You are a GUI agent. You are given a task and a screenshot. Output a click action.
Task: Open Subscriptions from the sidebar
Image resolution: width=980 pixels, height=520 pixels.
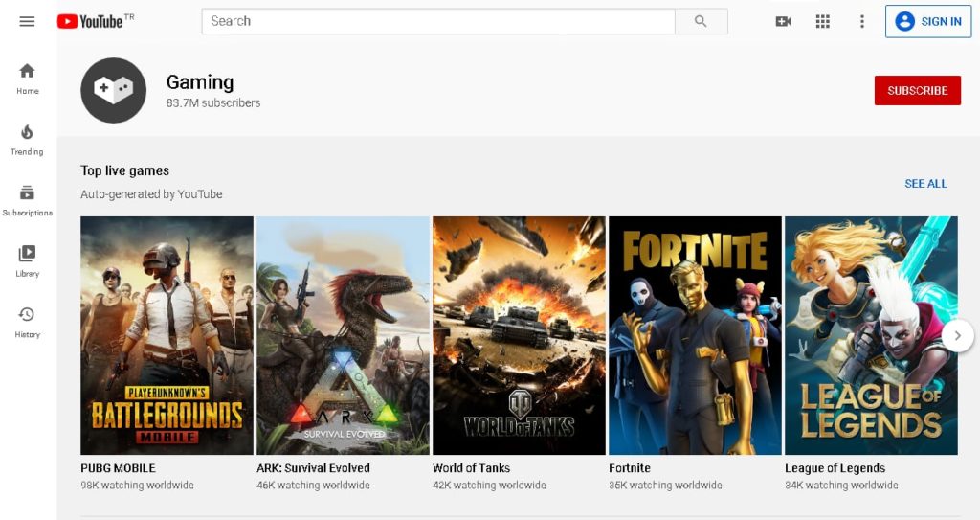coord(27,200)
